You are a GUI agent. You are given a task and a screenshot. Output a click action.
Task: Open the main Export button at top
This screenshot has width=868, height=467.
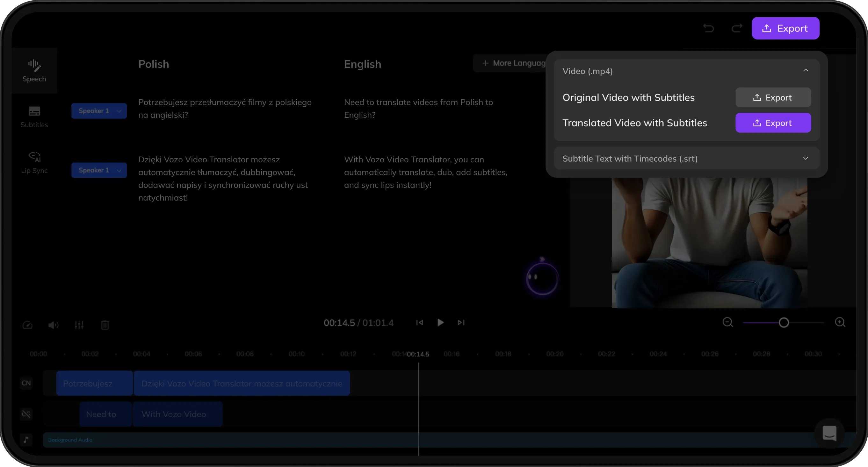click(785, 28)
